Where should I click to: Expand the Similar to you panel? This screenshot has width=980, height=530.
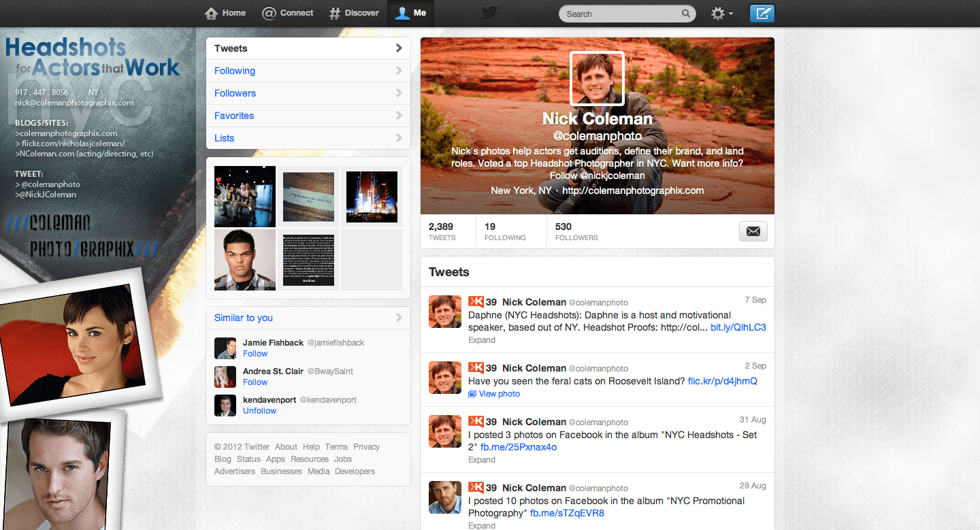pos(400,317)
